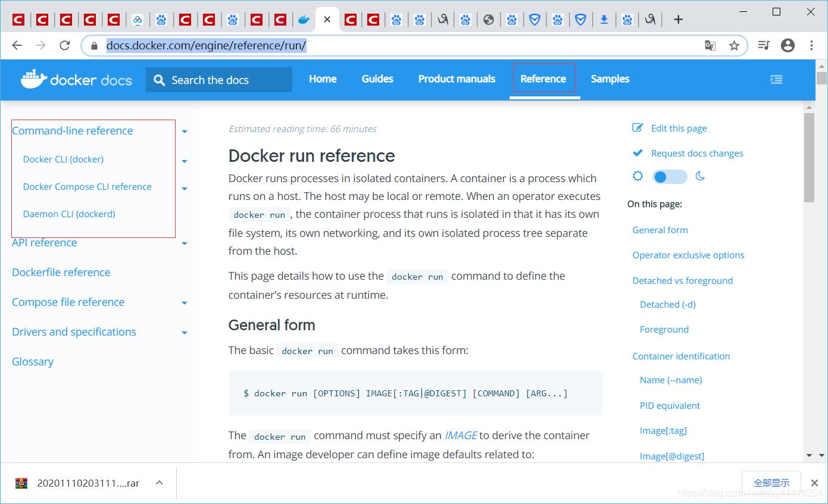Open the media control icon in toolbar

764,45
